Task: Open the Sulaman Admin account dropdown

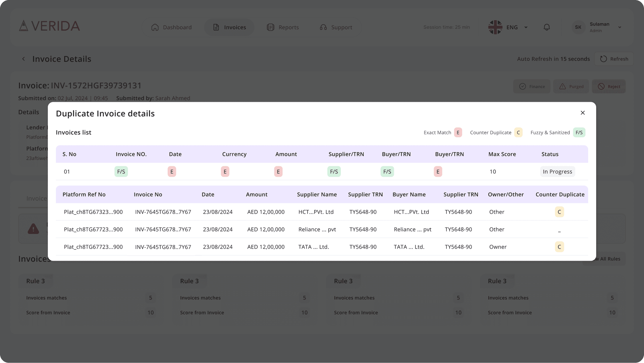Action: click(x=620, y=27)
